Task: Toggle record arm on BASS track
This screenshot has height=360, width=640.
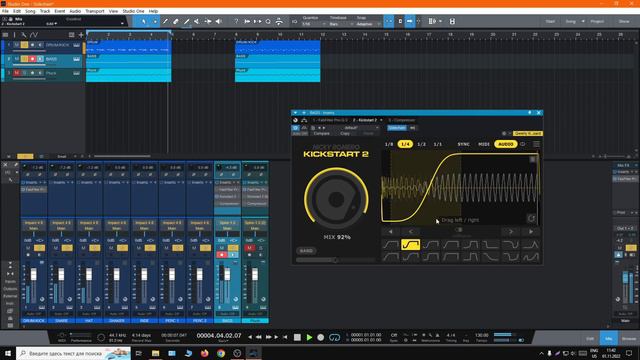Action: (32, 59)
